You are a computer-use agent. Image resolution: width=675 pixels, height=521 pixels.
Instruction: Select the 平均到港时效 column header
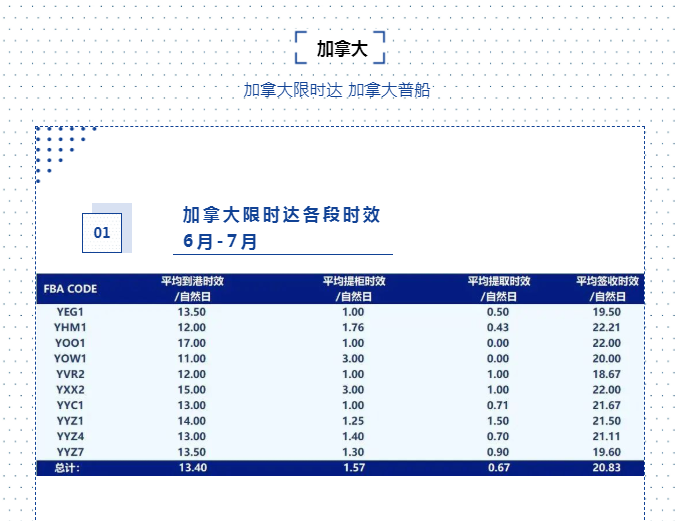tap(192, 288)
